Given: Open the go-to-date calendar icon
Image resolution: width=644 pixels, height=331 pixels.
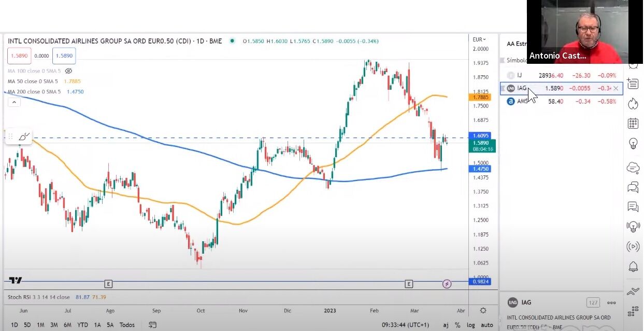Looking at the screenshot, I should click(x=152, y=325).
